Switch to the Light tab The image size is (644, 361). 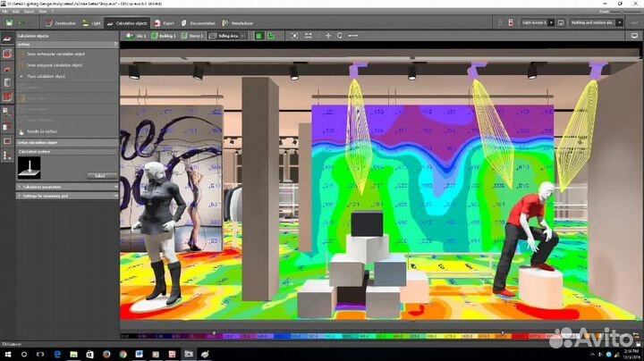point(93,22)
